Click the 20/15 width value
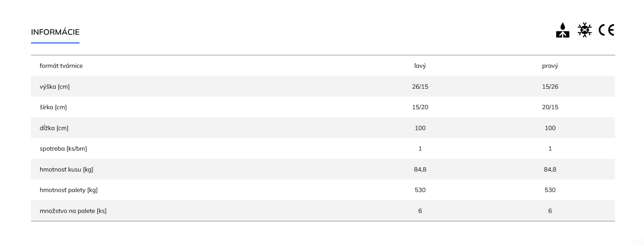Image resolution: width=644 pixels, height=245 pixels. [550, 107]
